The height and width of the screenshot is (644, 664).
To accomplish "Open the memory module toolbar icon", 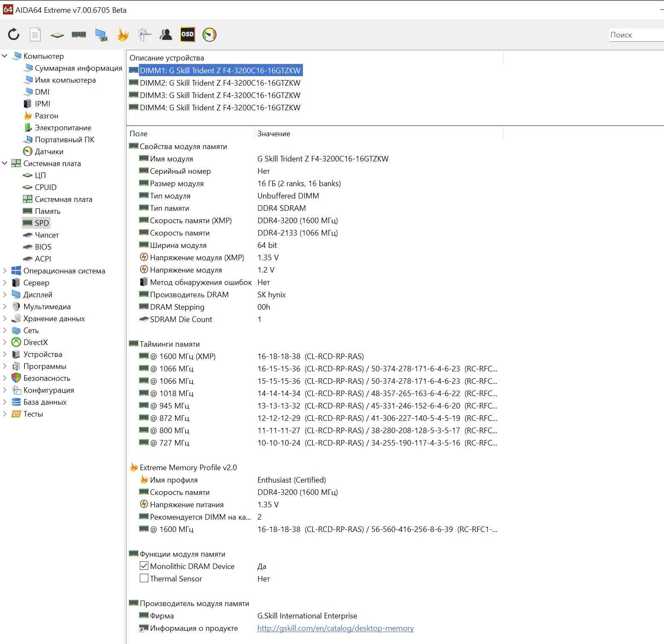I will point(79,34).
